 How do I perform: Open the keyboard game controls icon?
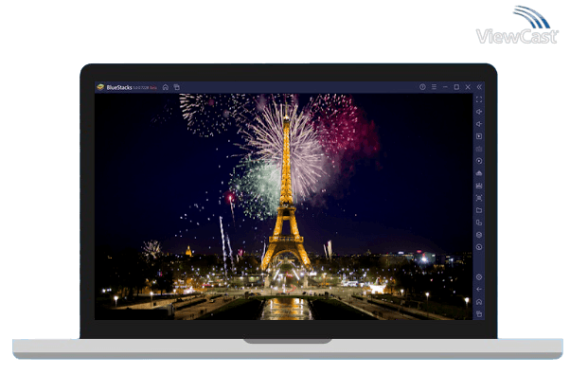[x=479, y=149]
